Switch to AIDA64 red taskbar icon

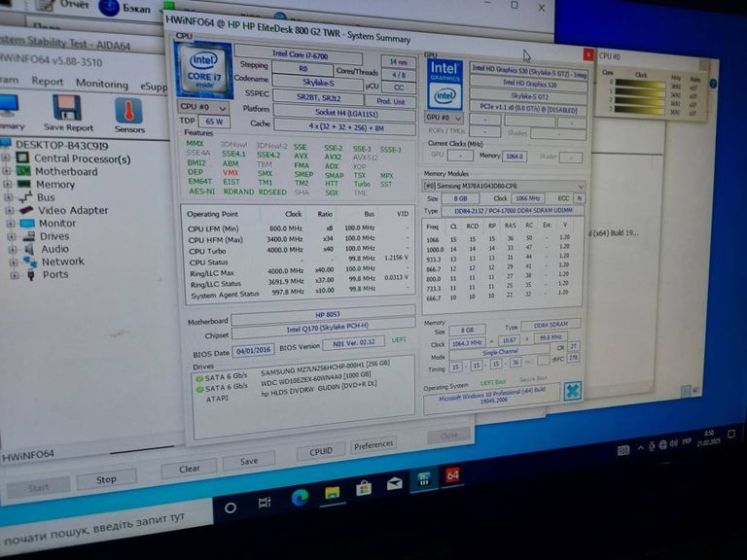tap(452, 474)
